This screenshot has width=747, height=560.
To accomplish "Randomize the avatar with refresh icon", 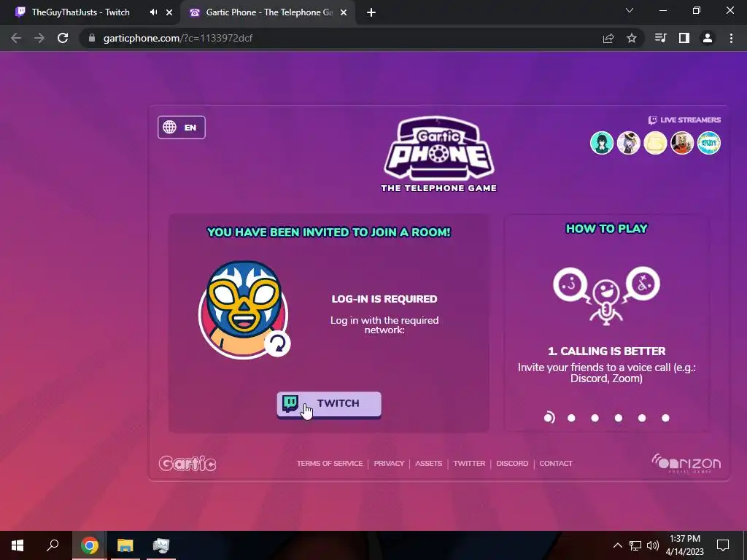I will (x=277, y=343).
